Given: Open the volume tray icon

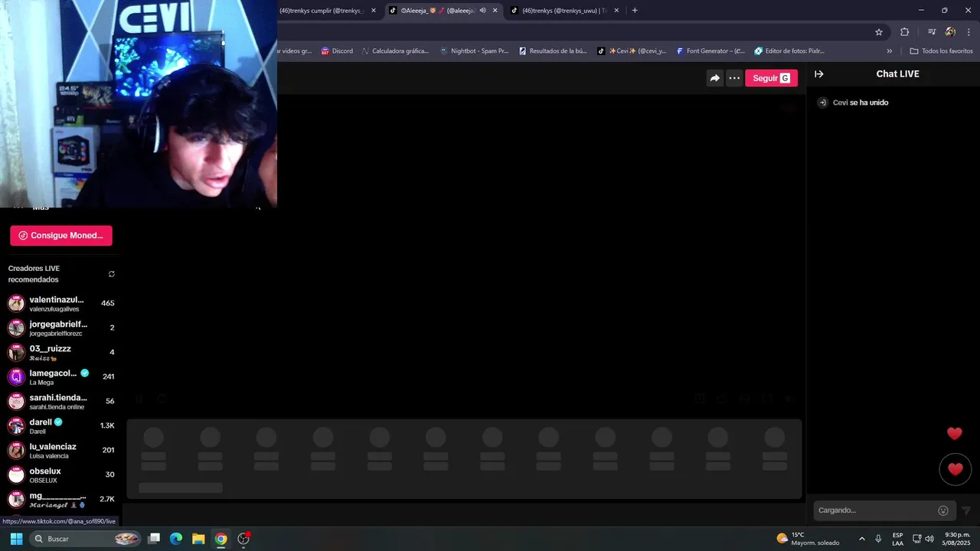Looking at the screenshot, I should [929, 539].
